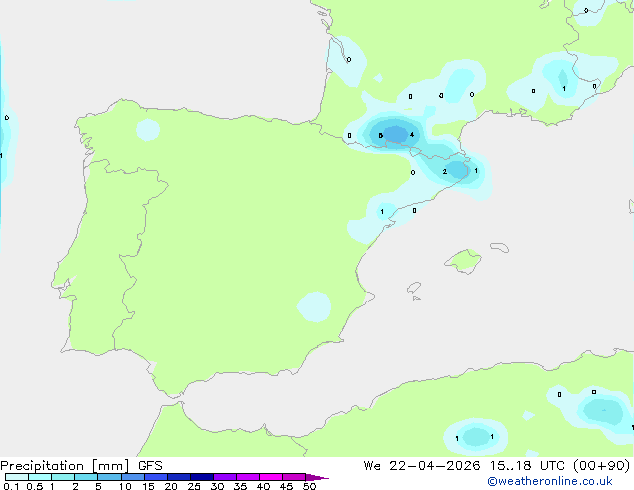Click Mallorca island on the map
This screenshot has height=490, width=634.
(464, 261)
